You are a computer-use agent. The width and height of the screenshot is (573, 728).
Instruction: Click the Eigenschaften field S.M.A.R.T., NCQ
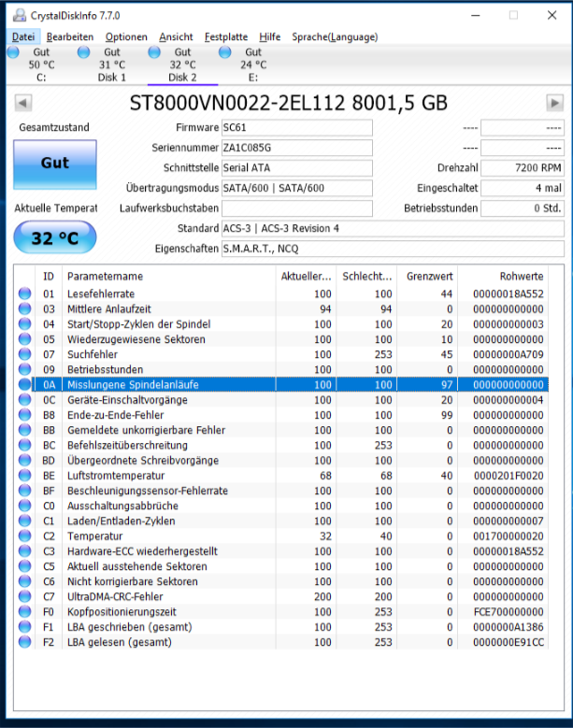393,249
